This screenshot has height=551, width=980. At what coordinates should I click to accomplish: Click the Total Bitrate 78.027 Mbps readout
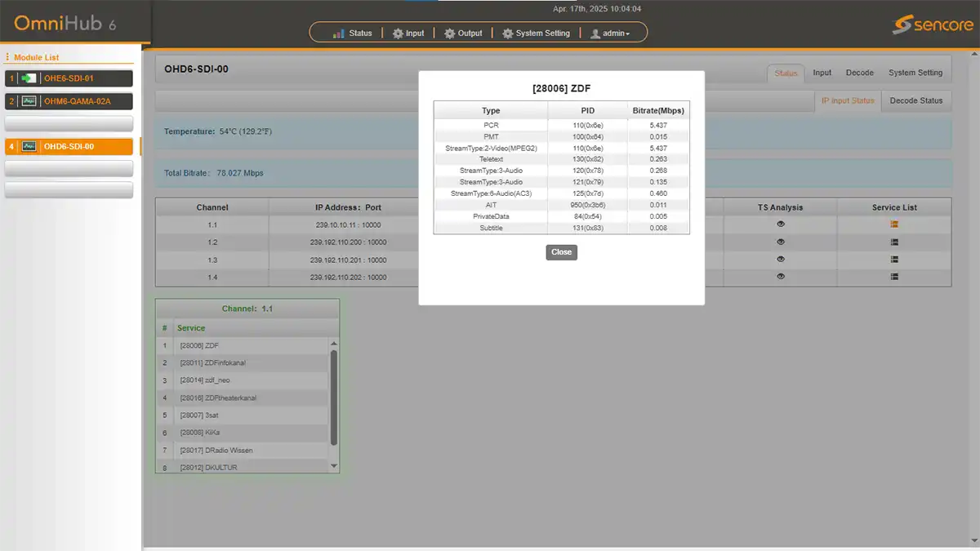click(214, 173)
